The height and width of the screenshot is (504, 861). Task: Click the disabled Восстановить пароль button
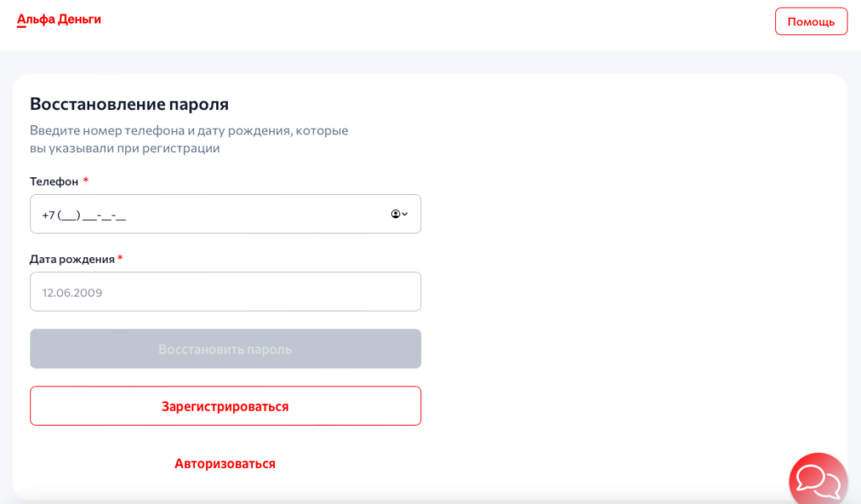[x=225, y=349]
